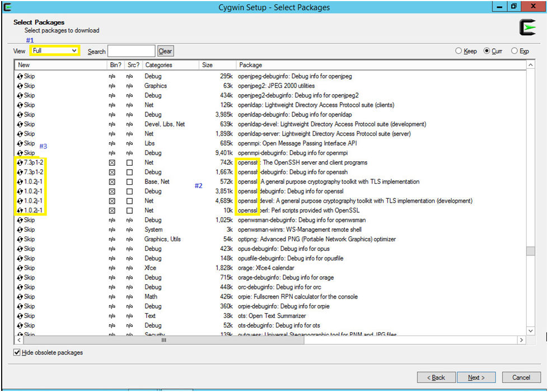Click the cycle icon for opusfile-debuginfo

click(x=20, y=258)
